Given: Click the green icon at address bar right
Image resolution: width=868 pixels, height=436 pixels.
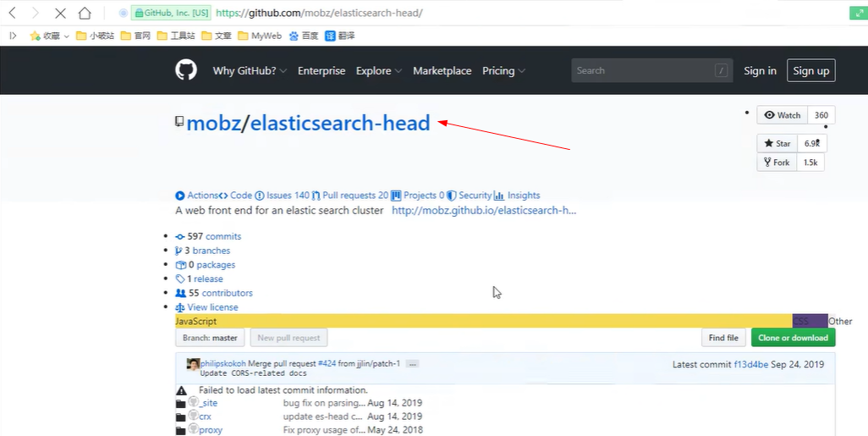Looking at the screenshot, I should [859, 13].
